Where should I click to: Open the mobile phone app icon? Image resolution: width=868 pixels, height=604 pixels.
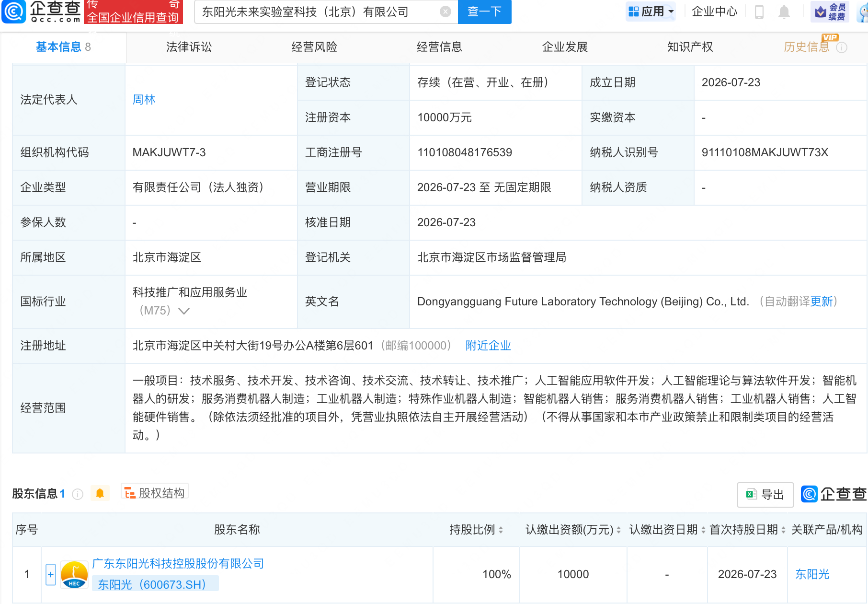click(759, 12)
